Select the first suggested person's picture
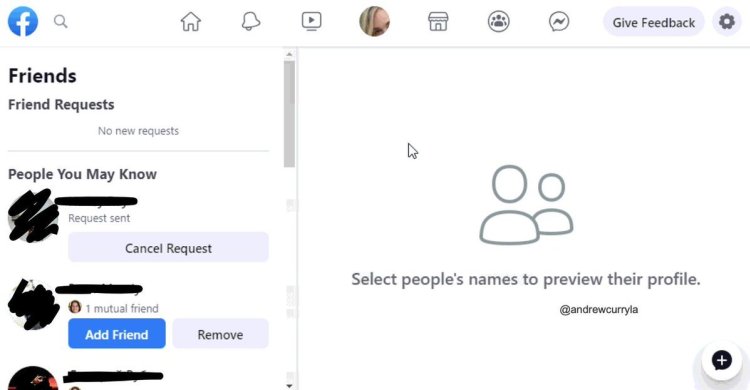This screenshot has height=390, width=750. click(33, 215)
